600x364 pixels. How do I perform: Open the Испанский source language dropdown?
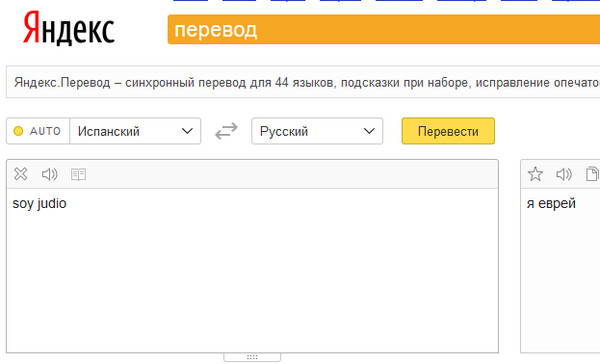click(x=135, y=131)
